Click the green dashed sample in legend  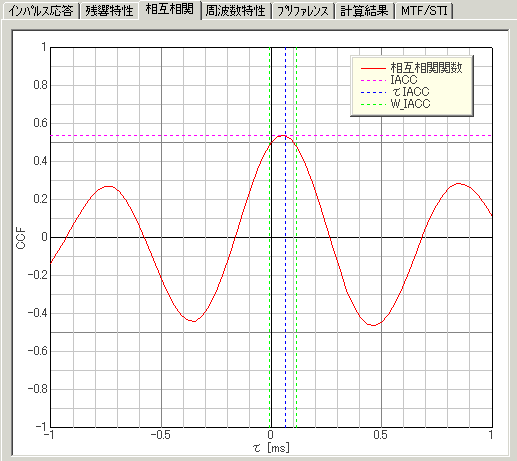373,104
